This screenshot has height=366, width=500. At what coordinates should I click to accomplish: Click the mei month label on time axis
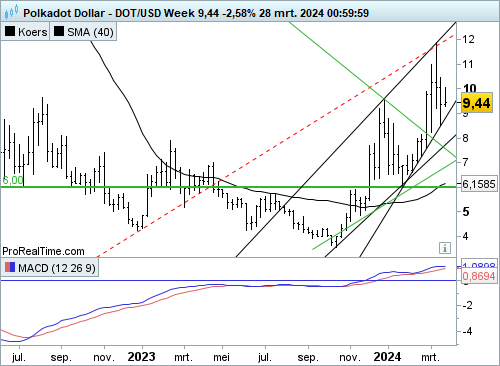click(x=221, y=357)
